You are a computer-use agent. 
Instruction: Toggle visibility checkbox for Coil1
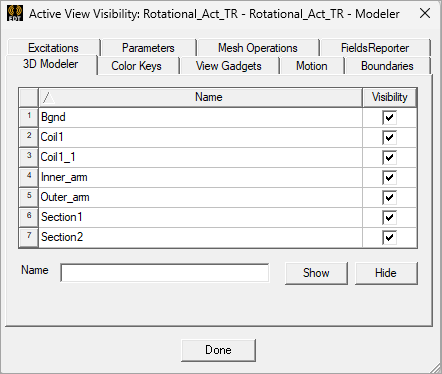click(389, 137)
